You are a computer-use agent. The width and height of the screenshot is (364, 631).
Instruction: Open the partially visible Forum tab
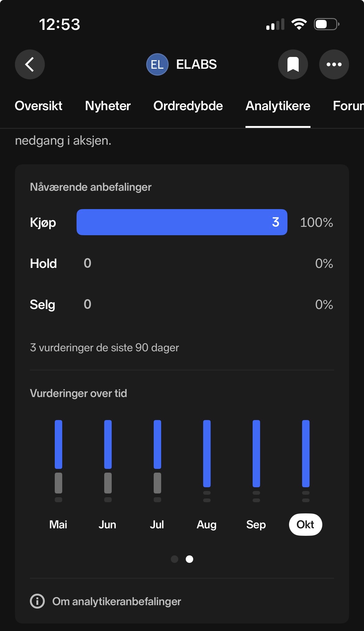pyautogui.click(x=348, y=106)
